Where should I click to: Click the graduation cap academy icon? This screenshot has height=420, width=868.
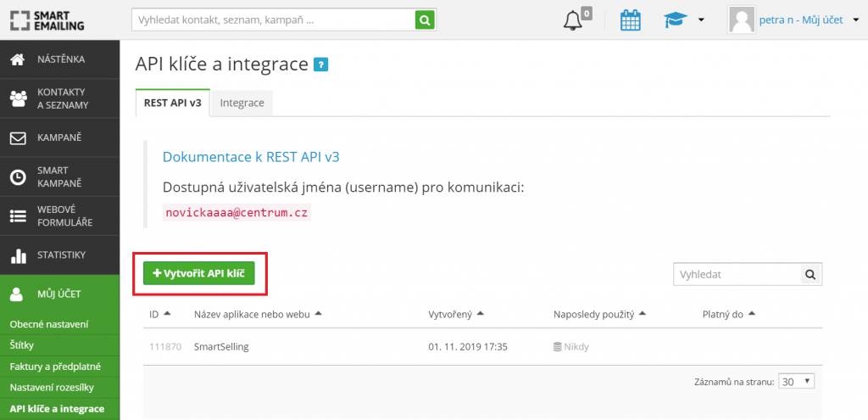coord(675,20)
